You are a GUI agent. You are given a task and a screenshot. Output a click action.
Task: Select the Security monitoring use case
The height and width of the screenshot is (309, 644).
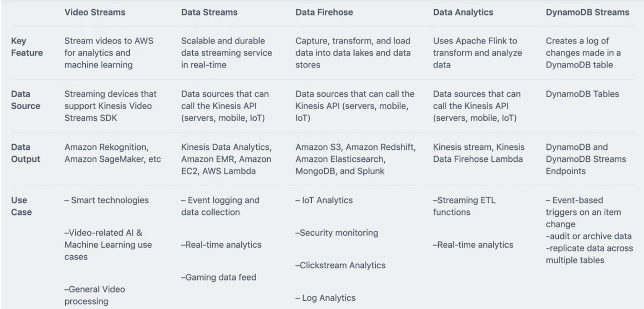(x=337, y=233)
